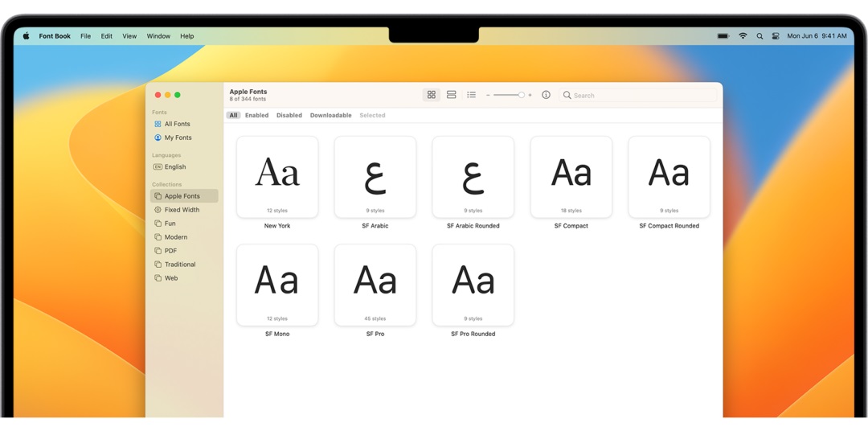Select Web collection
868x431 pixels.
[184, 278]
